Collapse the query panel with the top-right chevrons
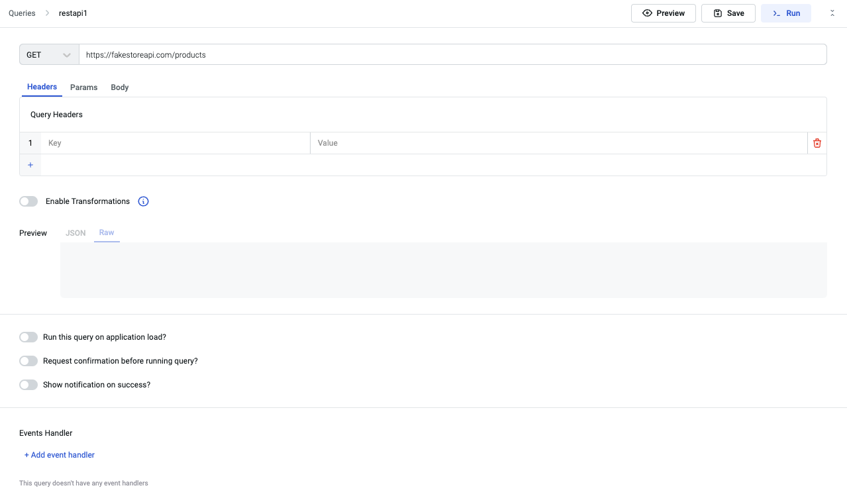Image resolution: width=847 pixels, height=504 pixels. click(832, 13)
